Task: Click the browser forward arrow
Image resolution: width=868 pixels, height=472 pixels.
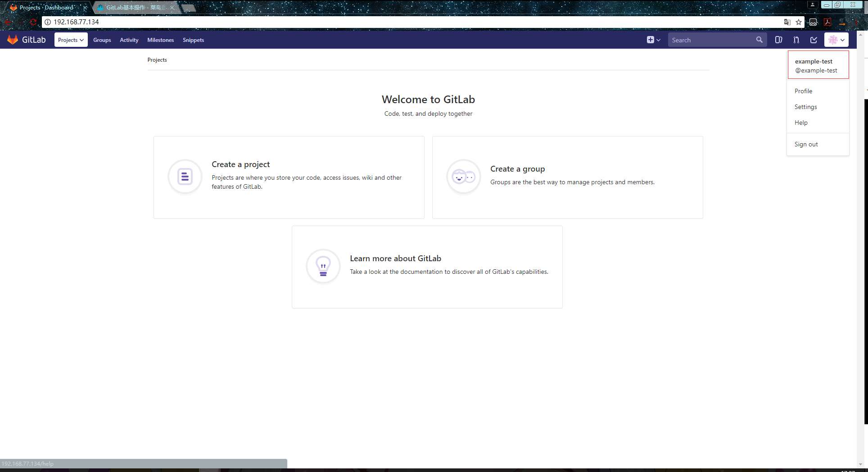Action: tap(21, 22)
